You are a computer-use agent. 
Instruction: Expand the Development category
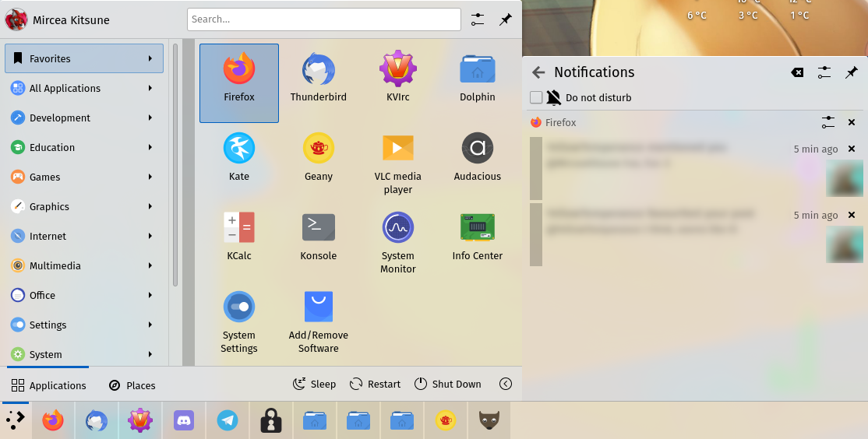click(84, 118)
